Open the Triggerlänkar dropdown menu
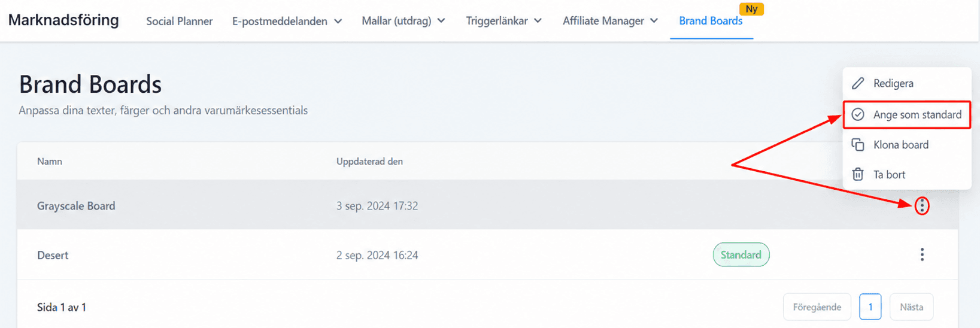Image resolution: width=980 pixels, height=328 pixels. 504,21
